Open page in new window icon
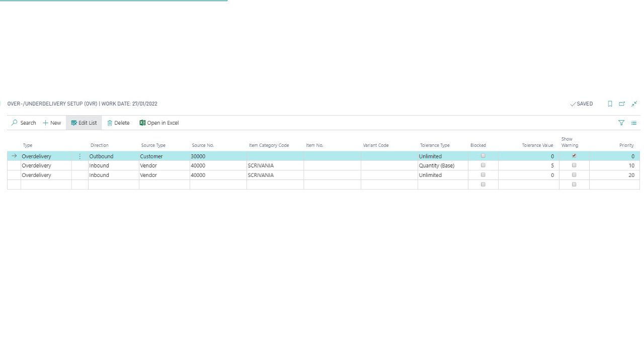 [x=622, y=104]
